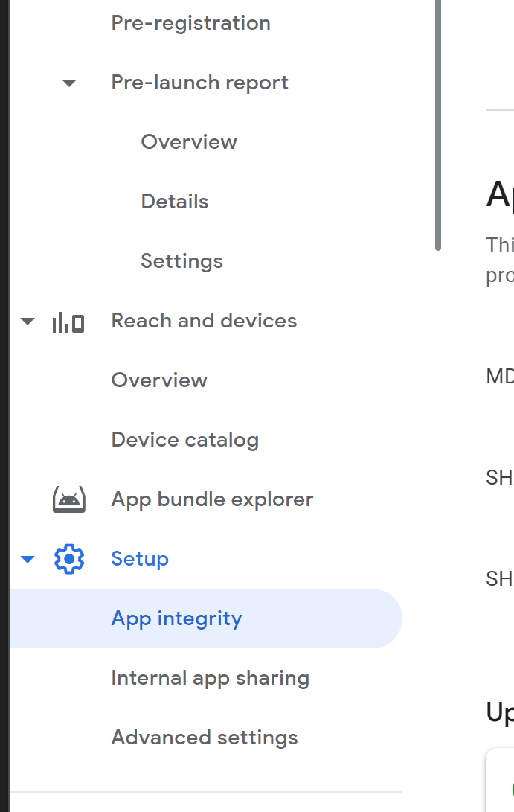
Task: Click the Setup section label
Action: click(x=140, y=559)
